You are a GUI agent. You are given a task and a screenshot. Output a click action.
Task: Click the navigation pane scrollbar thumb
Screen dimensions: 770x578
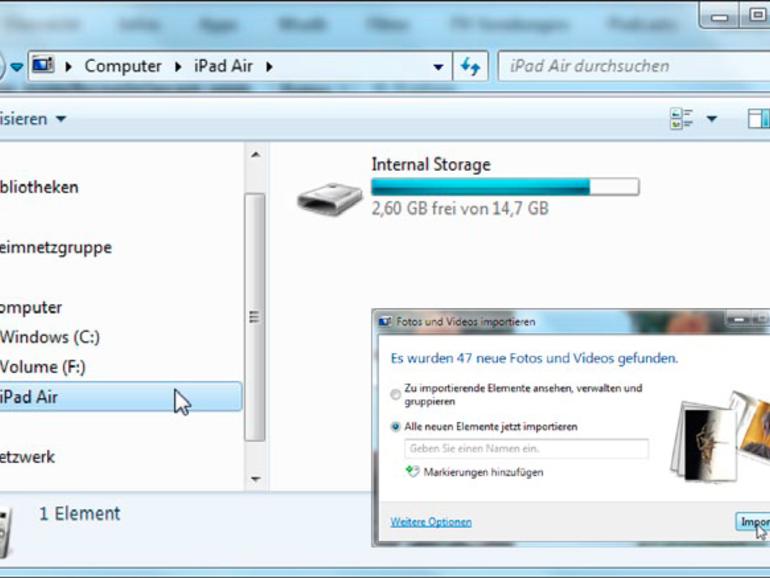[x=255, y=317]
